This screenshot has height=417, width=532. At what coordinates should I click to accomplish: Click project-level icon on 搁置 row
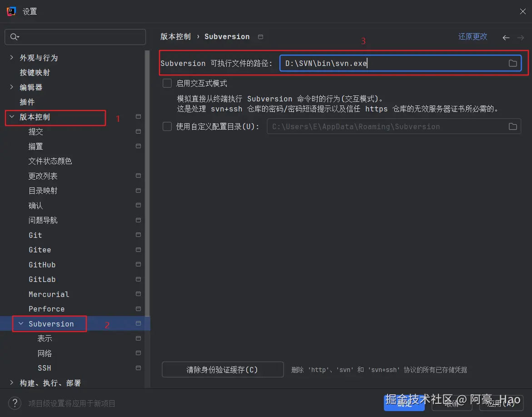(x=138, y=146)
